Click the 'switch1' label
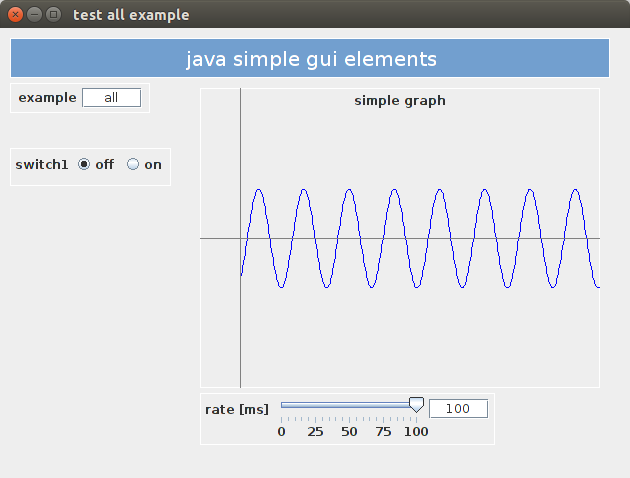 [x=42, y=165]
